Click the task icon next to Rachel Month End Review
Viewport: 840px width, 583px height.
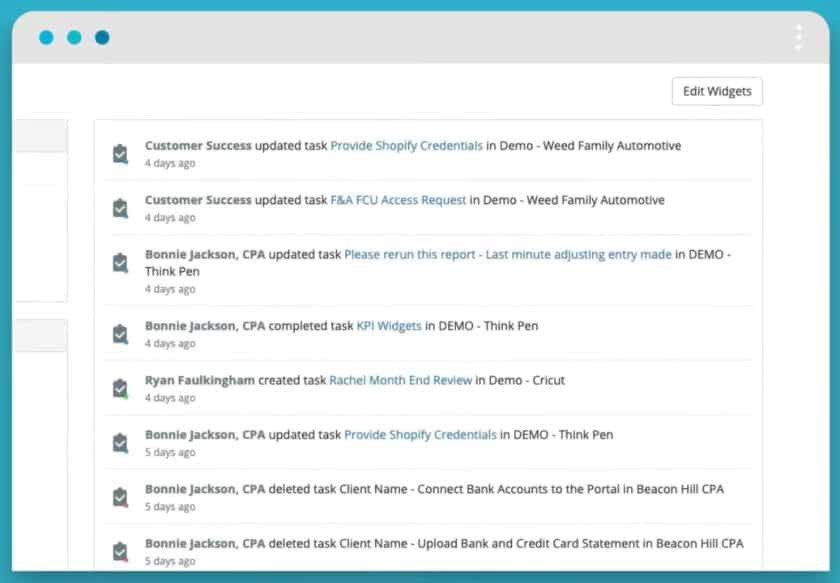tap(121, 388)
